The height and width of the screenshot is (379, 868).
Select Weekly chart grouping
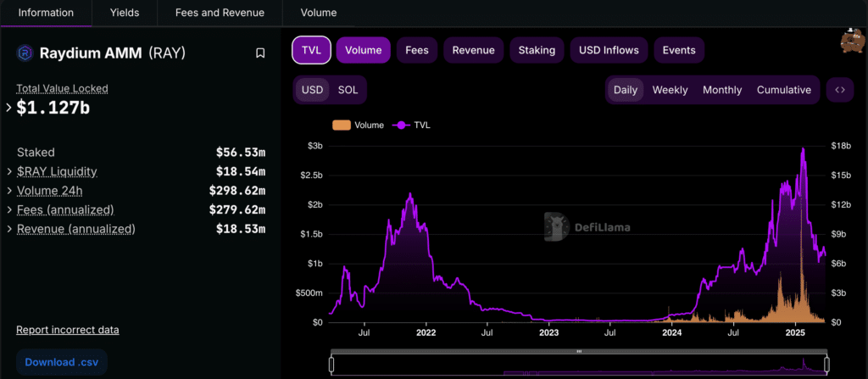[670, 90]
